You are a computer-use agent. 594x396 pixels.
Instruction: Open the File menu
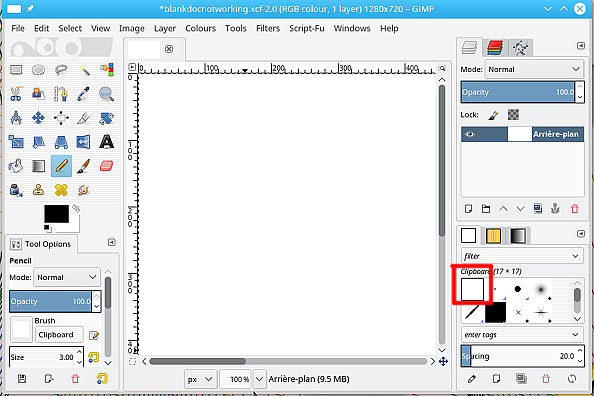click(x=18, y=28)
